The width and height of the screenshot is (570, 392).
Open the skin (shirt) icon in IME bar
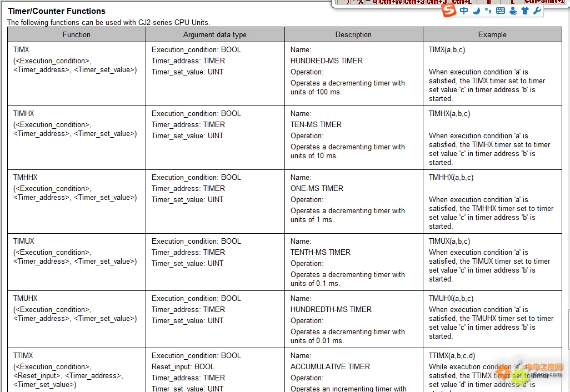click(x=525, y=11)
